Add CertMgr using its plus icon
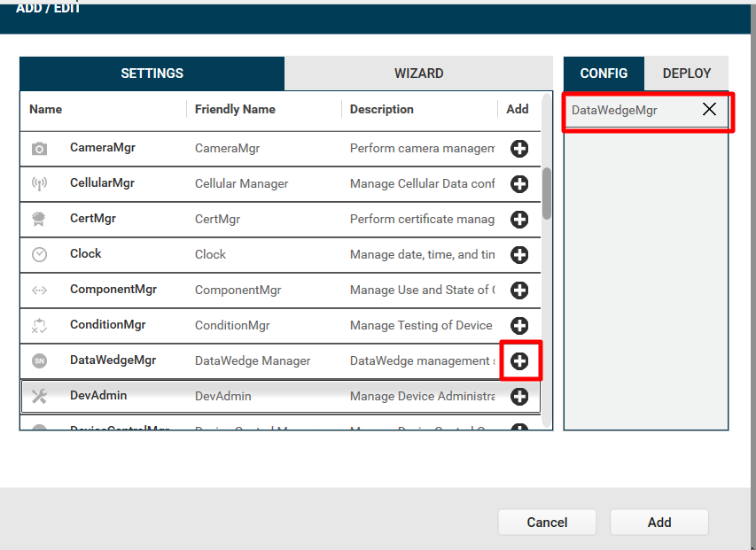Screen dimensions: 756x550 519,219
